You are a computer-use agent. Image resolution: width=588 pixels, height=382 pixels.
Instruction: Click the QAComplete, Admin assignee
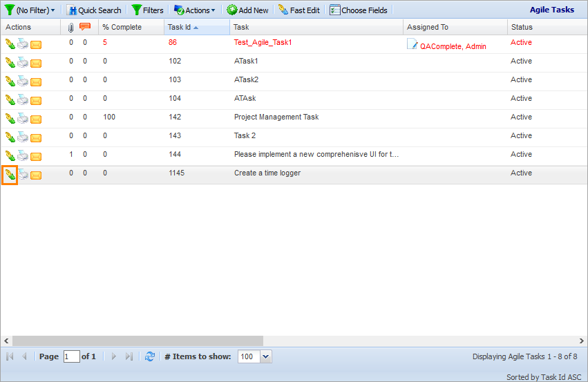pyautogui.click(x=453, y=46)
